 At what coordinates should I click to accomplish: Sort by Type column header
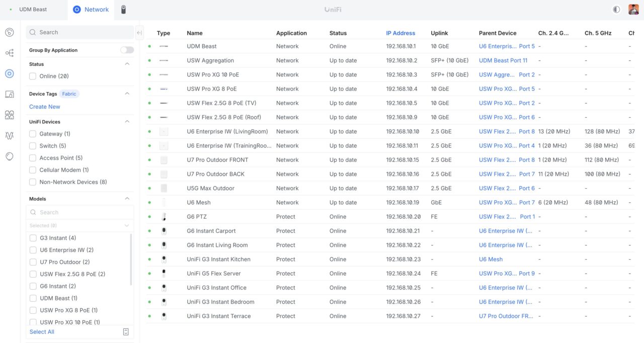click(164, 33)
